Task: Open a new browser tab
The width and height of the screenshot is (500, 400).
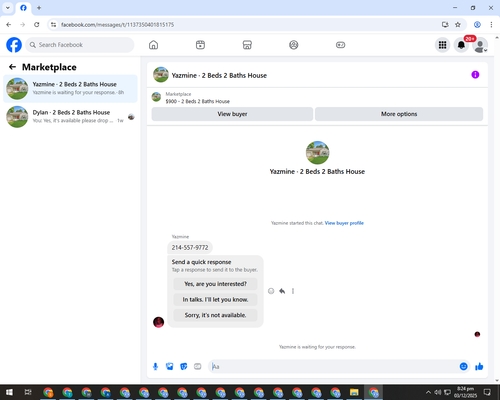Action: pyautogui.click(x=39, y=8)
